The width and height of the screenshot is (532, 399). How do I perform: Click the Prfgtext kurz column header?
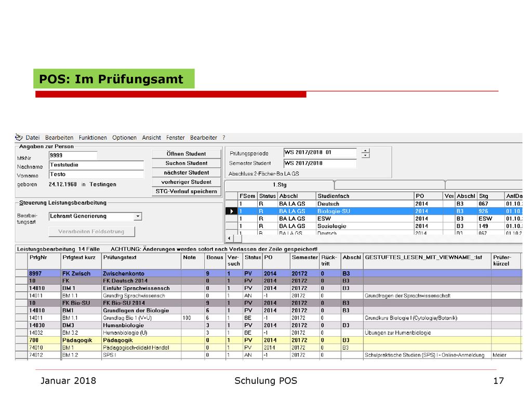click(81, 261)
